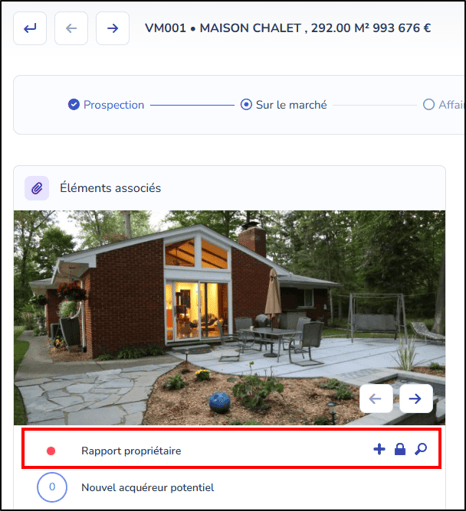466x511 pixels.
Task: Click the Prospection stage label
Action: point(114,105)
